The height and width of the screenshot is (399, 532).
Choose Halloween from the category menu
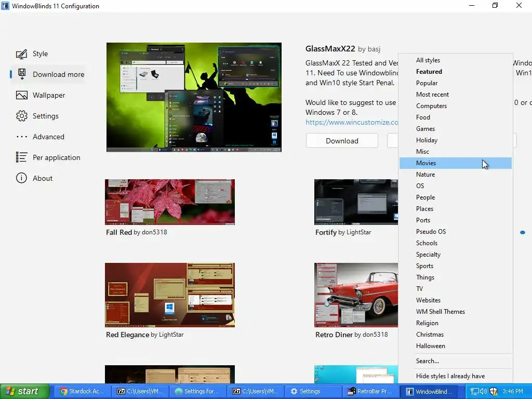pos(455,346)
